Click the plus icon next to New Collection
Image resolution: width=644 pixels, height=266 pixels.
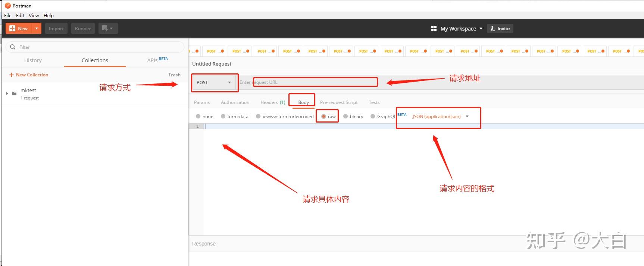[12, 75]
